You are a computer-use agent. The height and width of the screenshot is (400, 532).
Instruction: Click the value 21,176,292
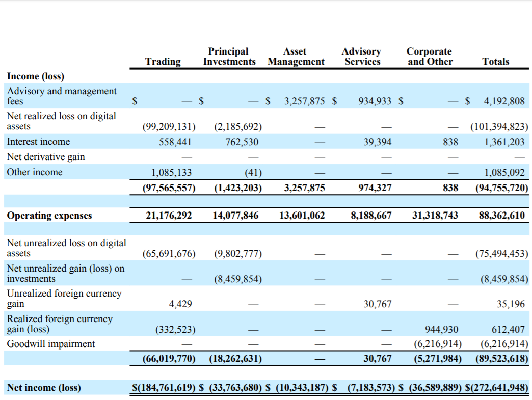[x=169, y=216]
